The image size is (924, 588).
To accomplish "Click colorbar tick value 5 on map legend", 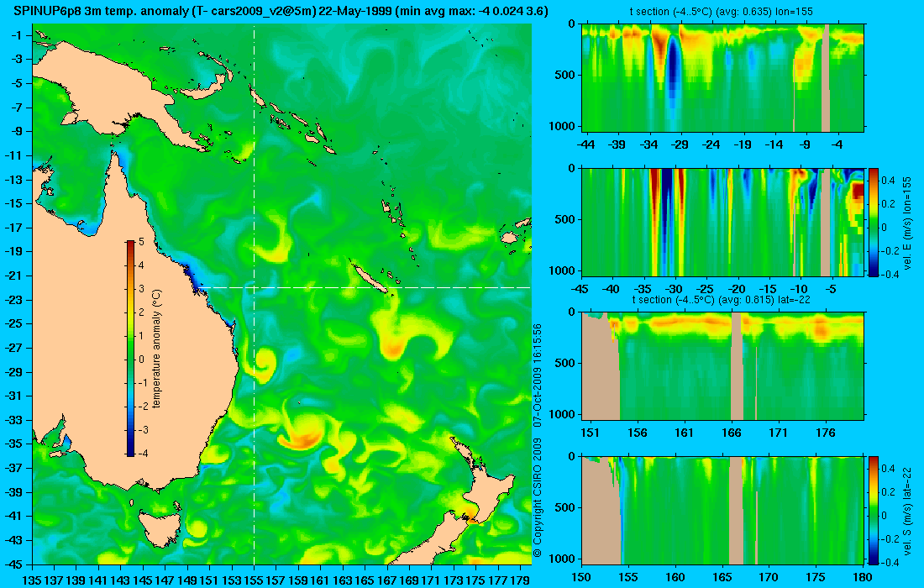I will tap(141, 242).
